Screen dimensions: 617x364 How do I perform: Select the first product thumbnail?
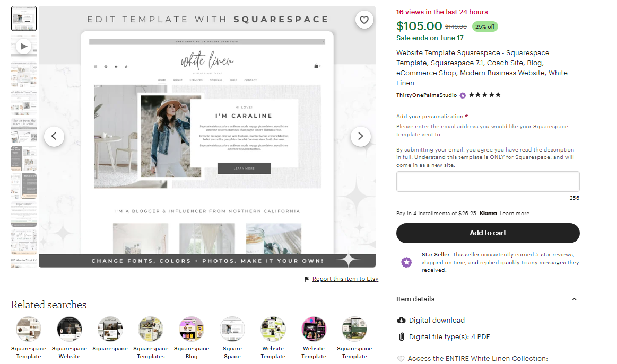click(x=24, y=19)
